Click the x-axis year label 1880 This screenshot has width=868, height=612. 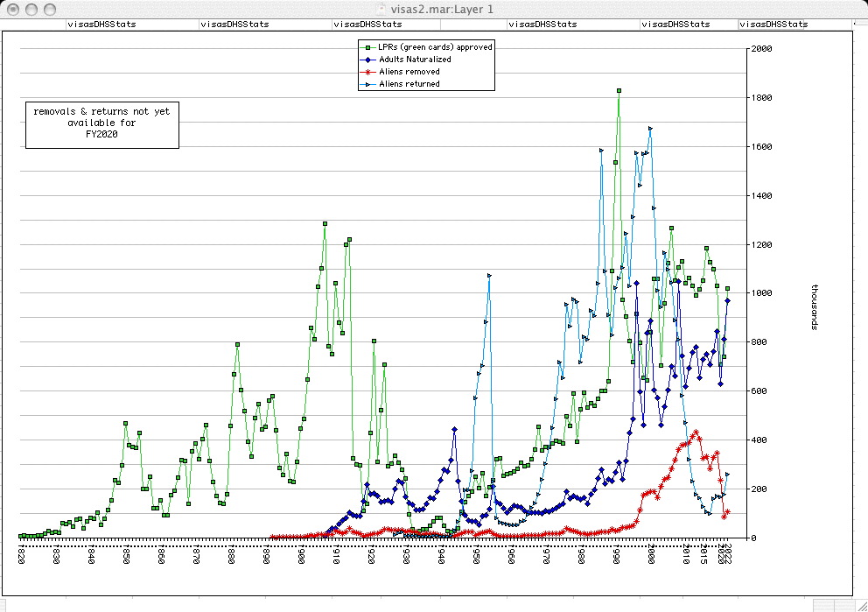(231, 554)
